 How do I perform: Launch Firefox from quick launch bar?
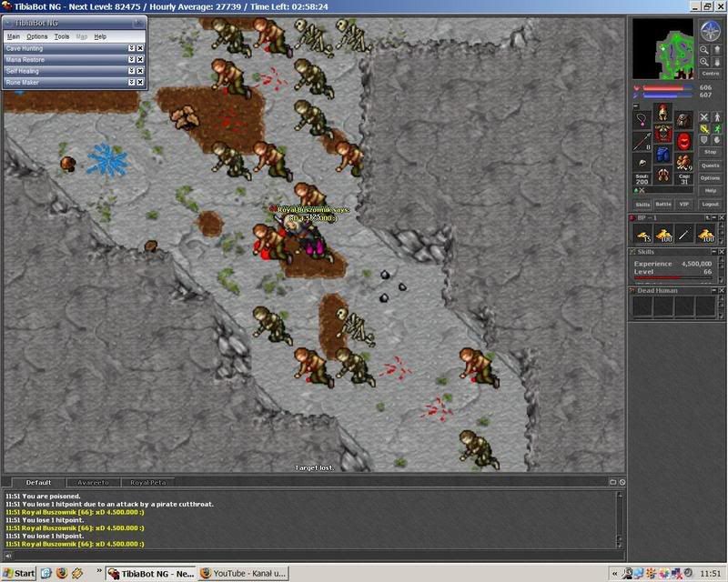tap(61, 573)
